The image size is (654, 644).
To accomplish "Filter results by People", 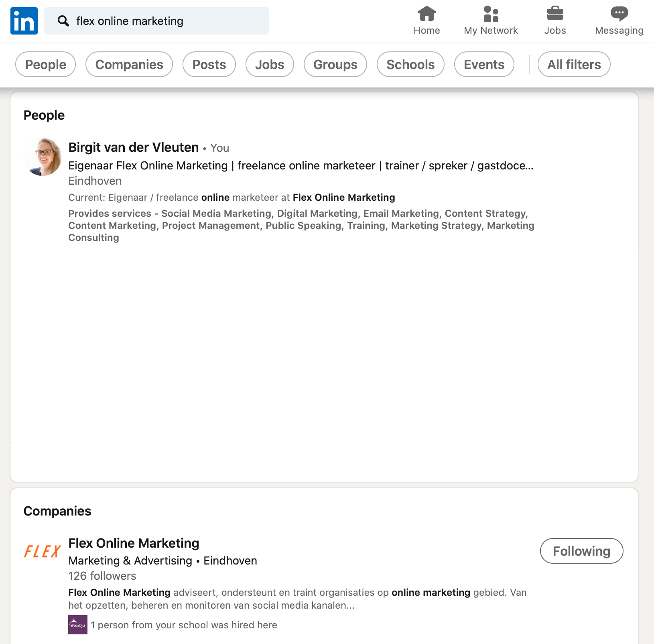I will click(x=45, y=64).
